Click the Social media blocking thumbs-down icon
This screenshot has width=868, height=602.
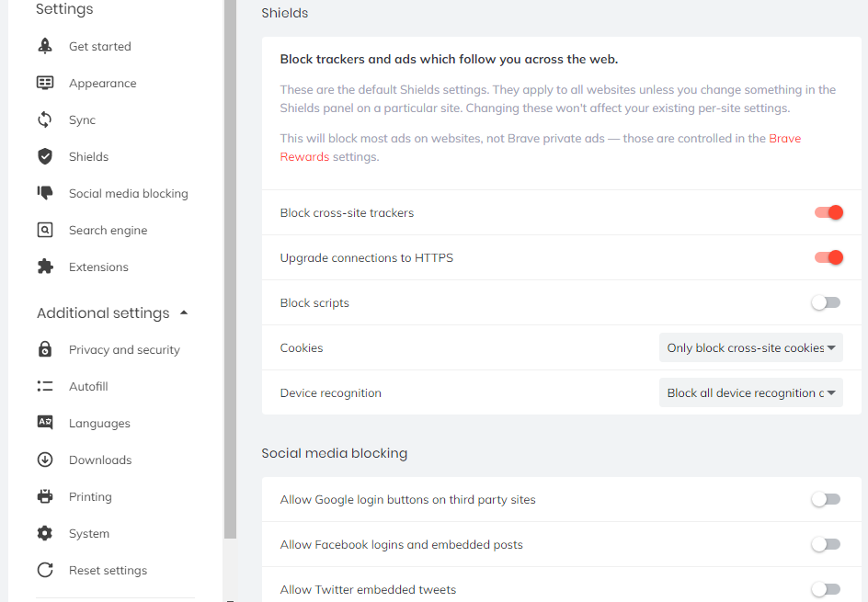click(x=45, y=193)
